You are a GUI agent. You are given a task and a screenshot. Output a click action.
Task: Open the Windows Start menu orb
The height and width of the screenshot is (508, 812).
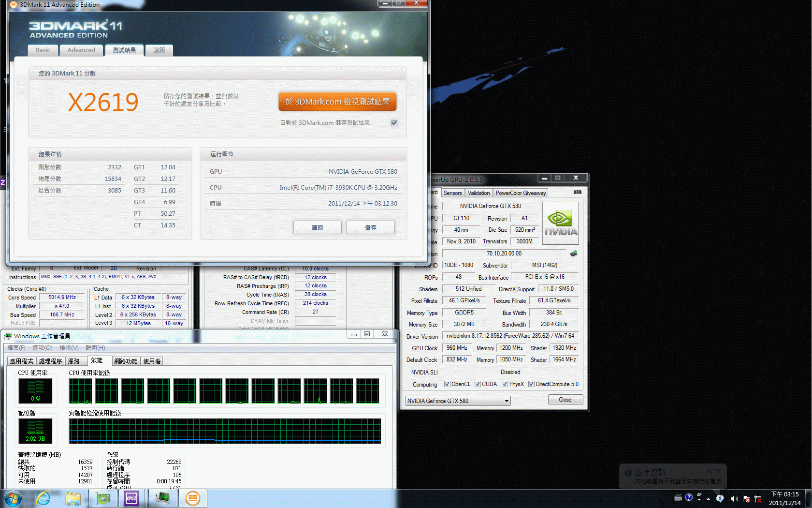(x=13, y=498)
